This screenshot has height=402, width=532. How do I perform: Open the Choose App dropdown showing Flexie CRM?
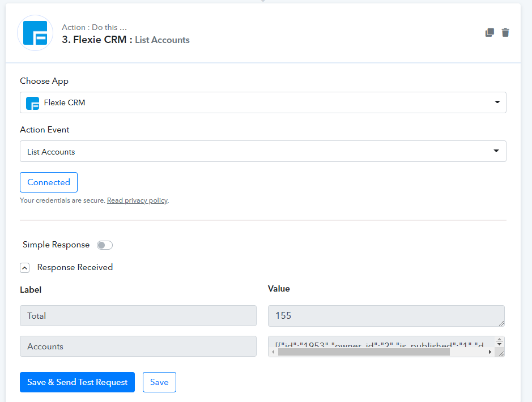click(263, 102)
